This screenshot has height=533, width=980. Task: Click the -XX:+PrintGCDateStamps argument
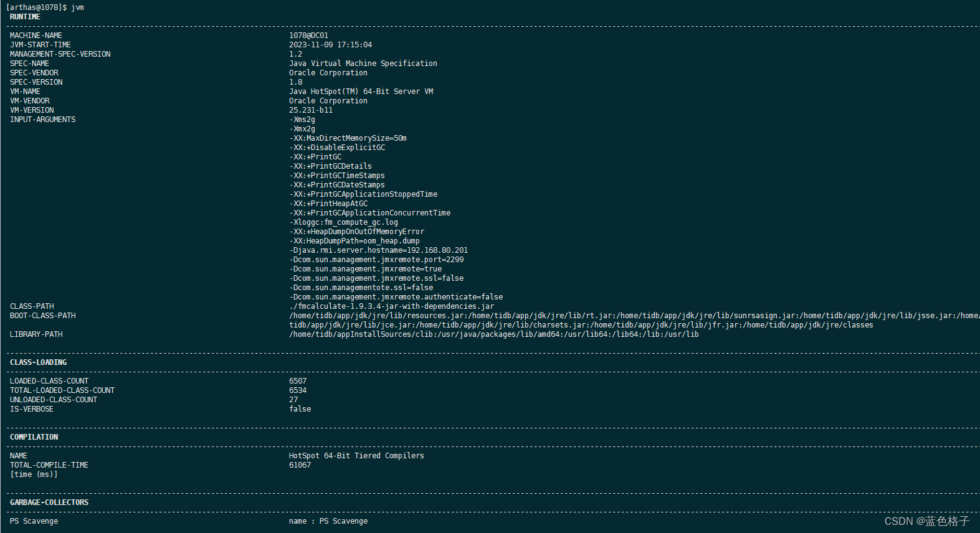click(337, 185)
